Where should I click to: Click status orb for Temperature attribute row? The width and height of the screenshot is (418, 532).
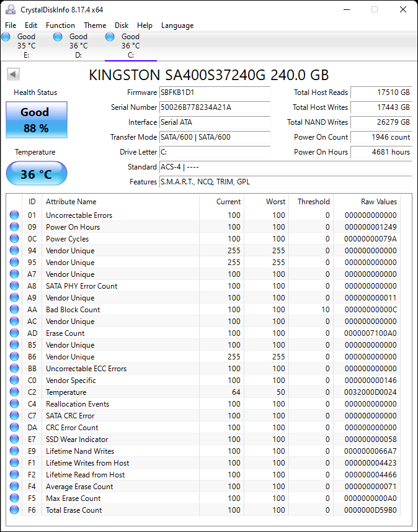coord(14,392)
